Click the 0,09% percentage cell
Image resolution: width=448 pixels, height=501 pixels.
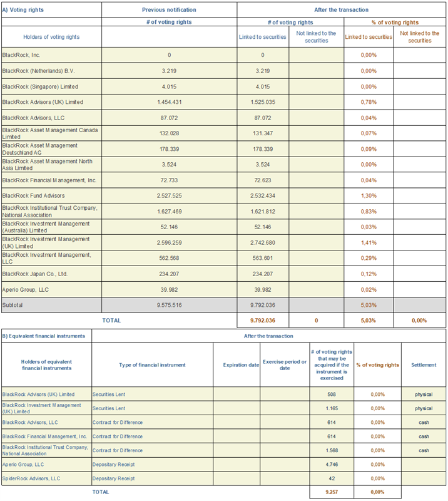point(369,149)
